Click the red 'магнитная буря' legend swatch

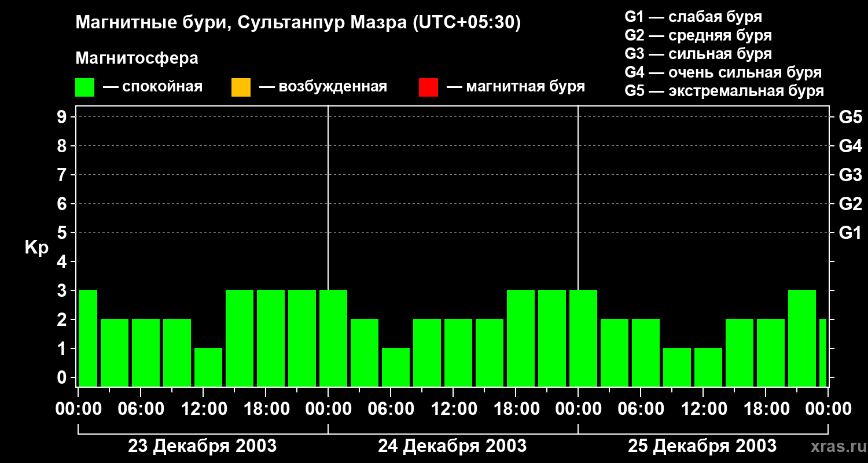(428, 87)
